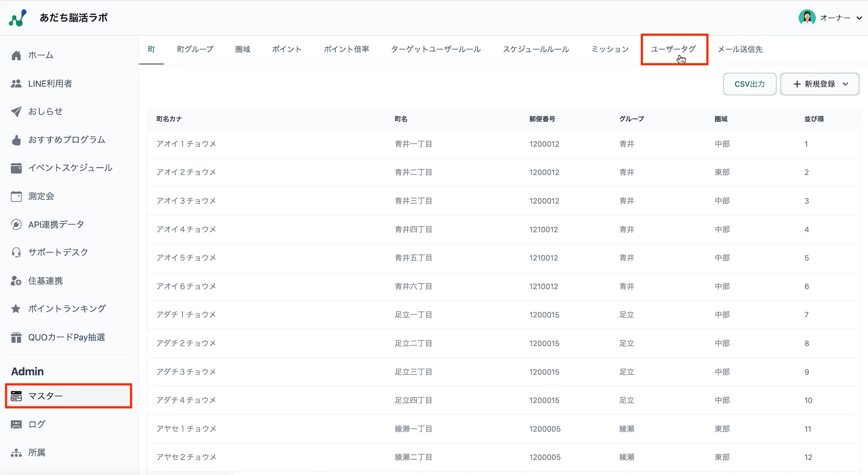Click the thumbs-up おすすめプログラム icon
This screenshot has width=868, height=475.
(16, 140)
